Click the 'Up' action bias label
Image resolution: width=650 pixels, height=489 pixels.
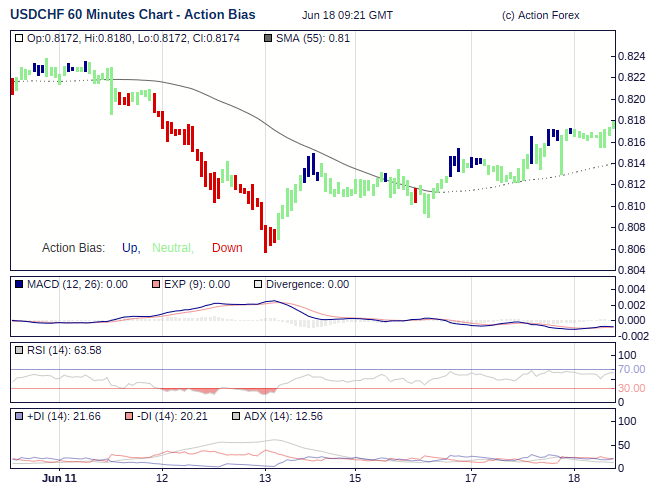pyautogui.click(x=130, y=248)
